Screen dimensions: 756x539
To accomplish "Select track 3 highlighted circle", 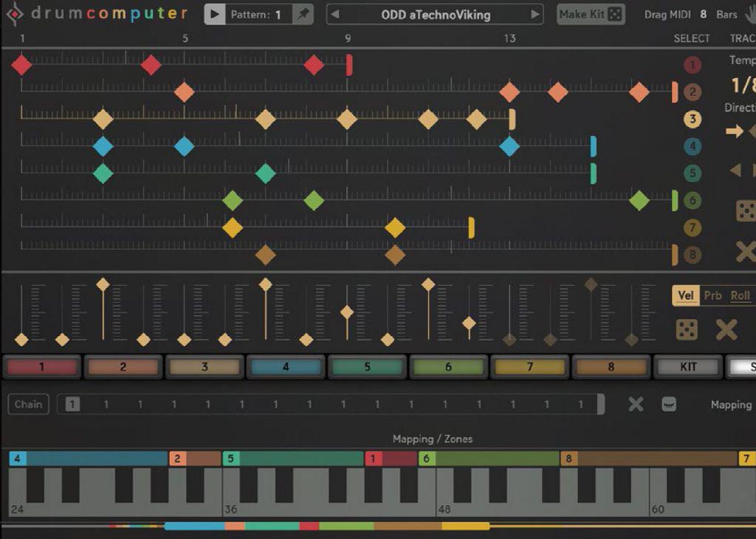I will [x=693, y=119].
